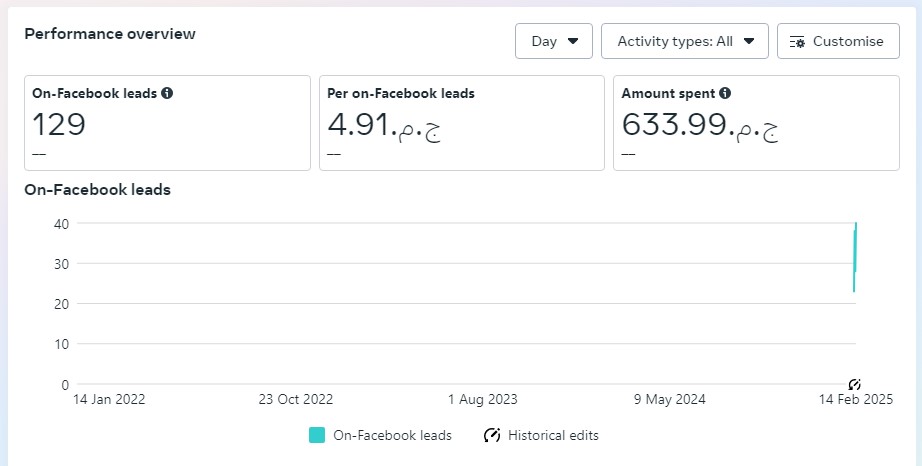Image resolution: width=922 pixels, height=466 pixels.
Task: Click the On-Facebook leads legend label
Action: pyautogui.click(x=392, y=435)
